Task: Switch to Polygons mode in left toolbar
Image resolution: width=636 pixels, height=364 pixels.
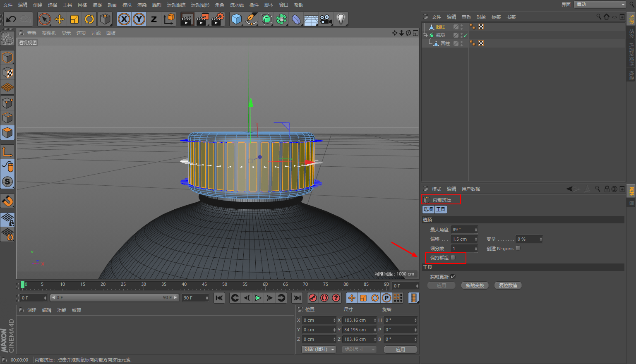Action: [x=7, y=133]
